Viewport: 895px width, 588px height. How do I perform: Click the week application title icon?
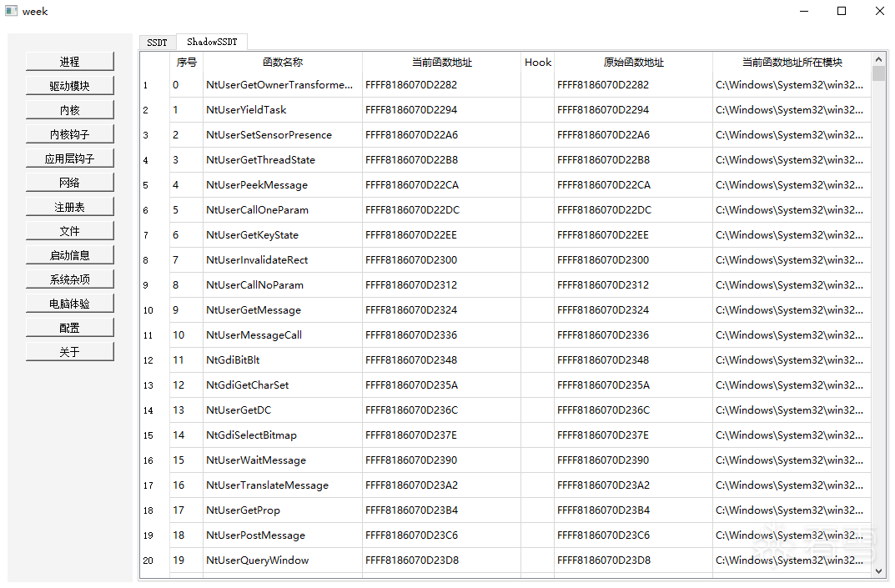12,11
